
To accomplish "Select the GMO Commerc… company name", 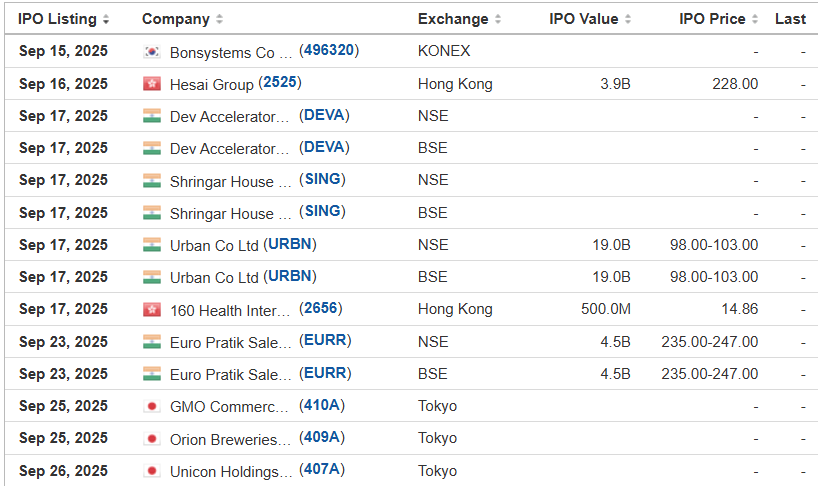I will pos(230,407).
